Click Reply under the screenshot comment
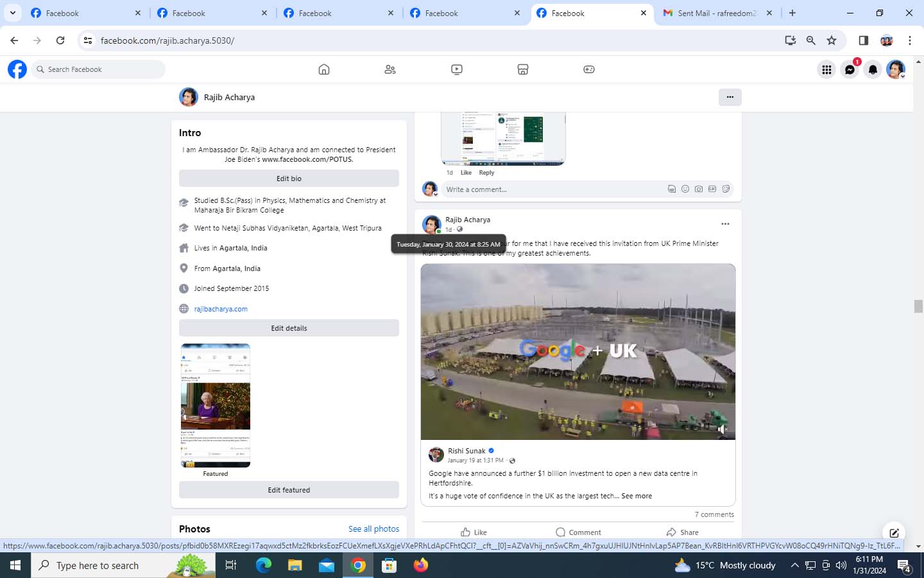Viewport: 924px width, 578px height. [486, 173]
